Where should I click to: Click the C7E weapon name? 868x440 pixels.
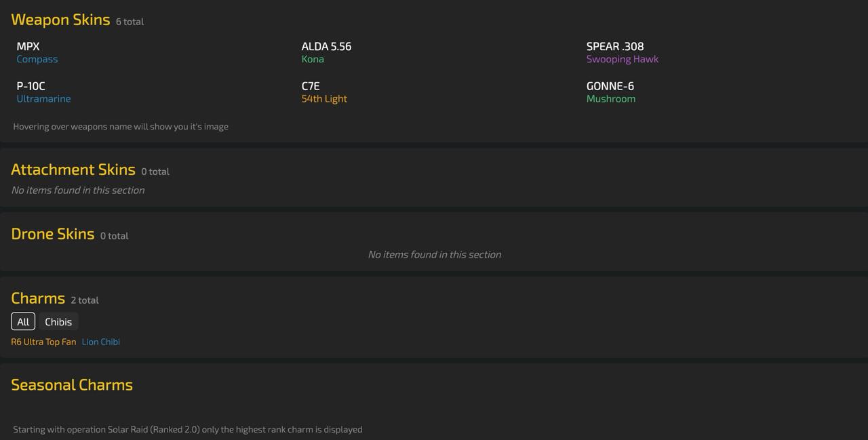tap(311, 86)
